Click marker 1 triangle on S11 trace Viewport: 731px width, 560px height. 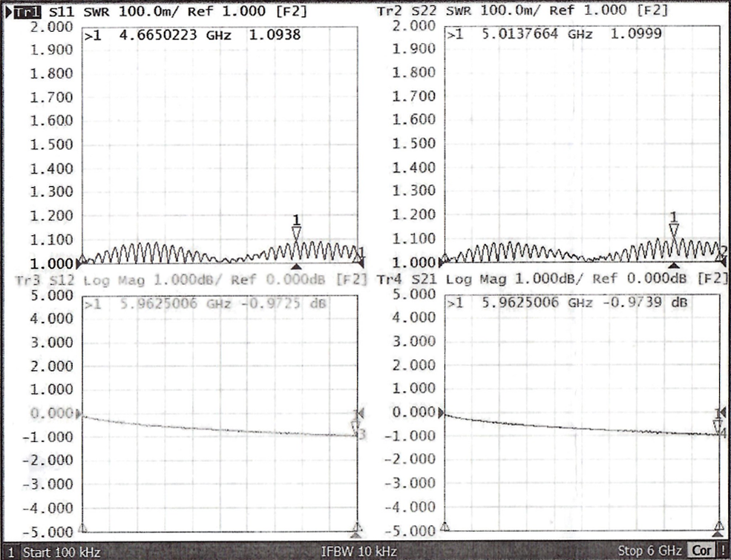296,232
